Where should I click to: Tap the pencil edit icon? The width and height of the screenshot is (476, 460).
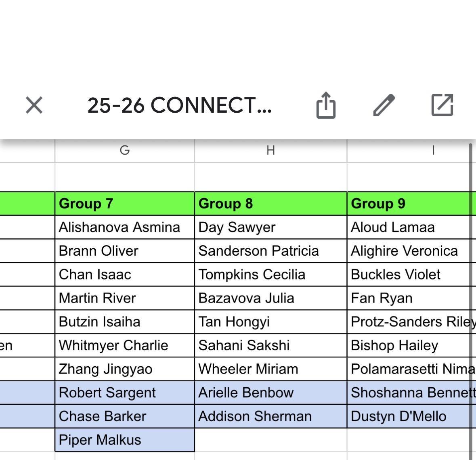[x=384, y=105]
